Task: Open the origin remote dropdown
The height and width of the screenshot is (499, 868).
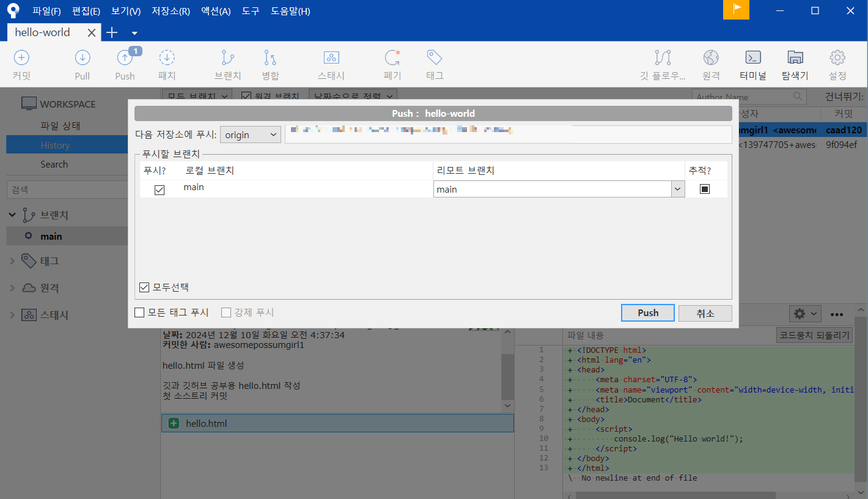Action: pyautogui.click(x=251, y=135)
